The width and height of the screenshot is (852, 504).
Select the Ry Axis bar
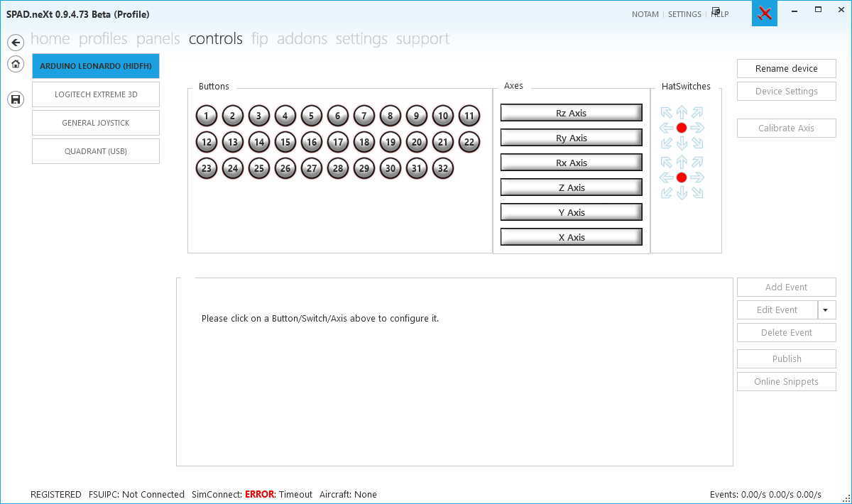[x=572, y=138]
